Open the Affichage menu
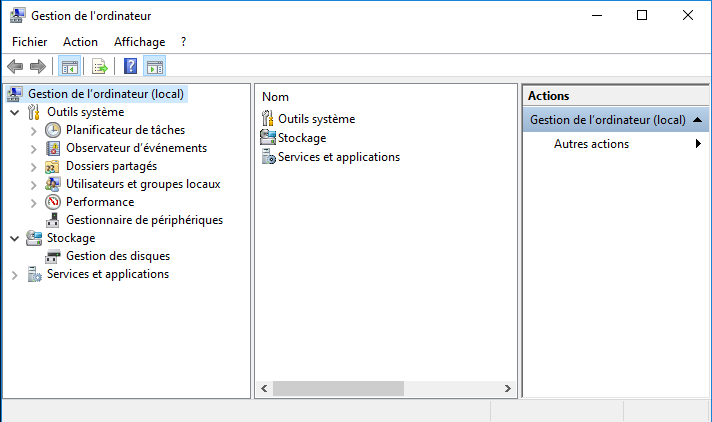Image resolution: width=712 pixels, height=422 pixels. pyautogui.click(x=139, y=42)
